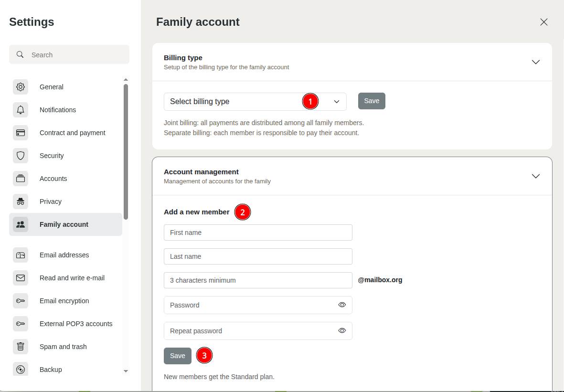Viewport: 564px width, 392px height.
Task: Collapse the Billing type section
Action: click(536, 62)
